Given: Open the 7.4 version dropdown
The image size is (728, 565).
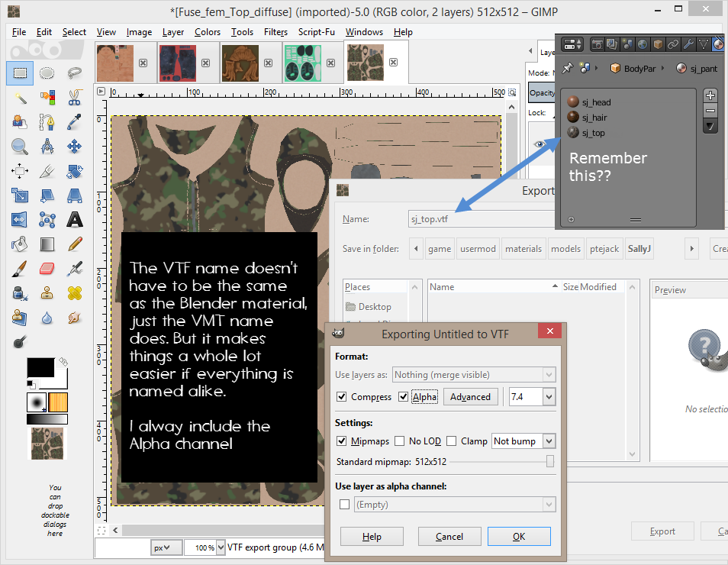Looking at the screenshot, I should (548, 397).
